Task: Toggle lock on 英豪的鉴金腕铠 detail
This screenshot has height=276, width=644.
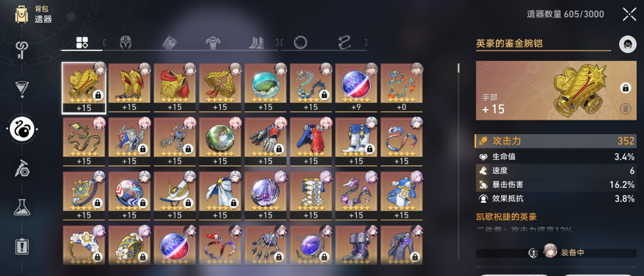Action: click(624, 88)
